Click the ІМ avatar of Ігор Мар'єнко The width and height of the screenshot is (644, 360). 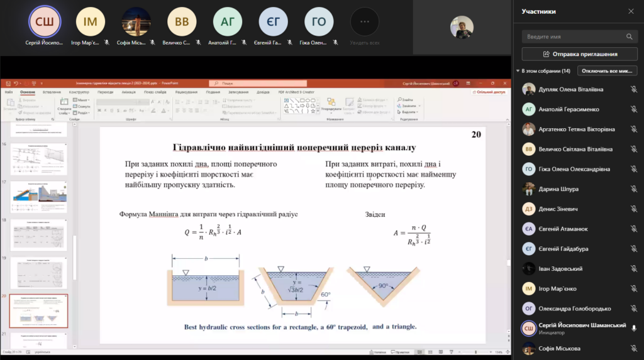pos(91,21)
